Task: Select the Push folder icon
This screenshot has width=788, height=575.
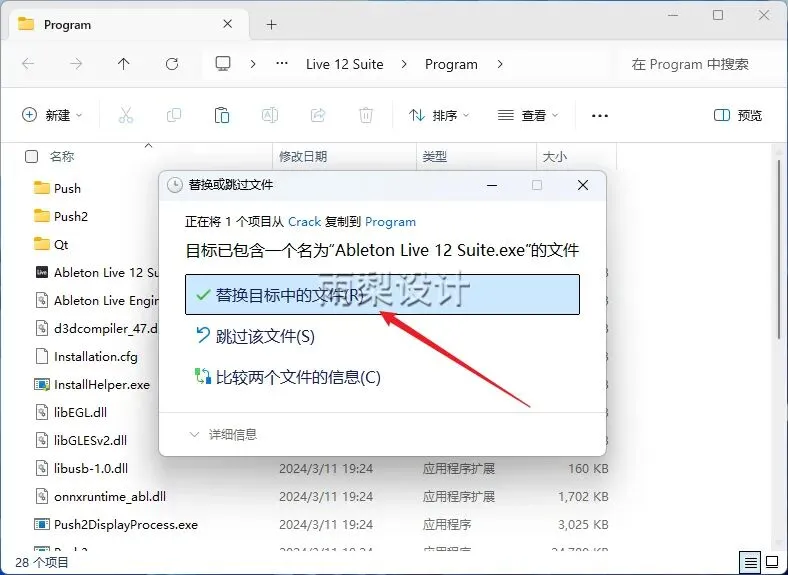Action: 42,188
